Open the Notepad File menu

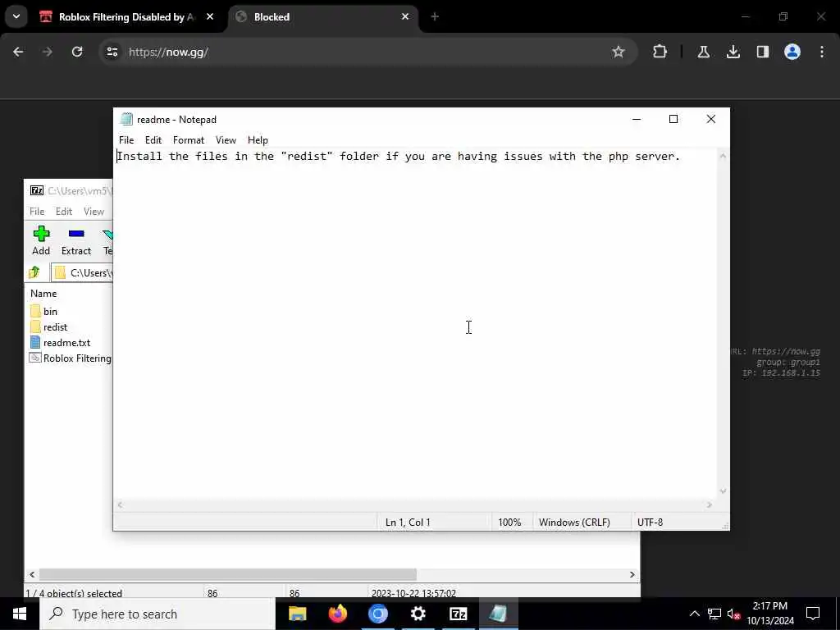pyautogui.click(x=126, y=139)
